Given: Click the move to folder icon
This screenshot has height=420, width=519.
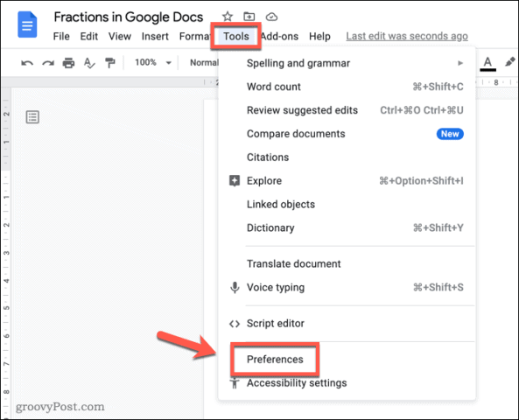Looking at the screenshot, I should click(x=249, y=17).
